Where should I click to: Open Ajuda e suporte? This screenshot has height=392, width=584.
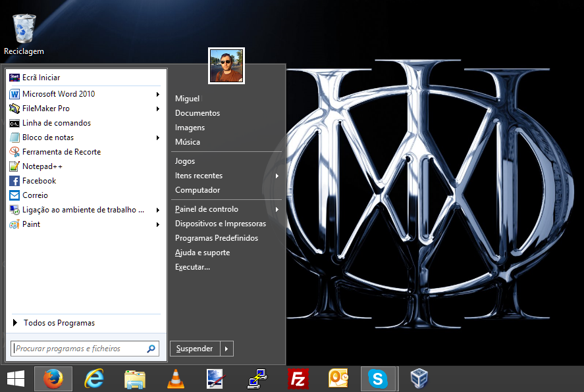pos(202,253)
